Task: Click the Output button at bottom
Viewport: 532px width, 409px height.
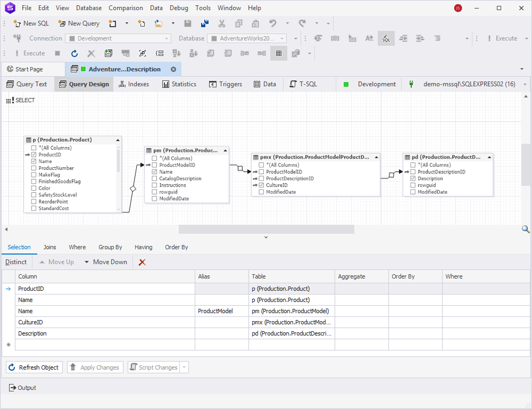Action: [22, 388]
